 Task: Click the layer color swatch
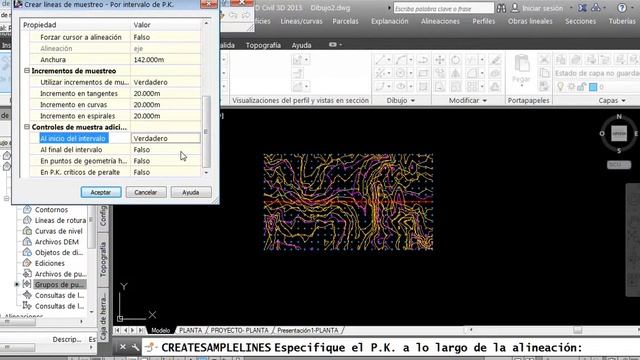point(593,87)
